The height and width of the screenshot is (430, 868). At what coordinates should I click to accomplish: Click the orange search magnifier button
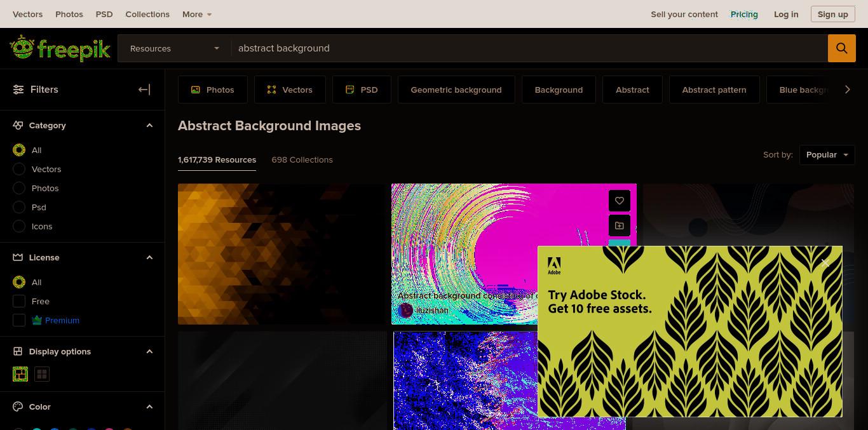pyautogui.click(x=841, y=48)
